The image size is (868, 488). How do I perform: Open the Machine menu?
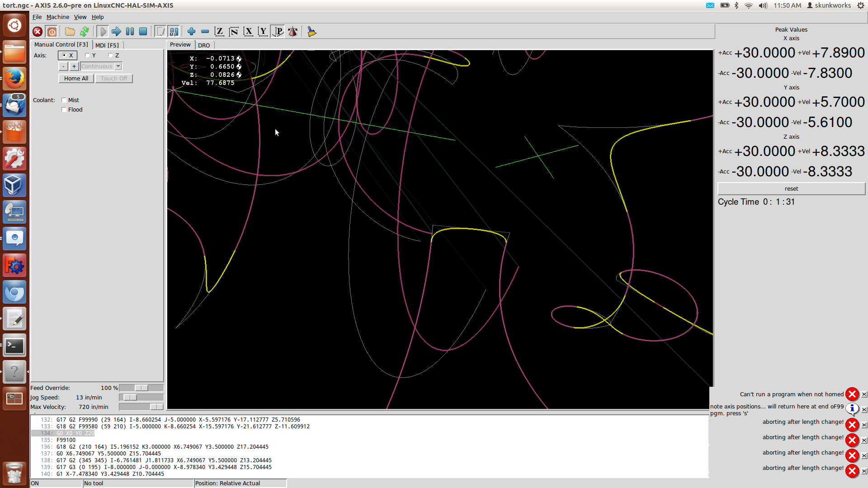pos(58,17)
